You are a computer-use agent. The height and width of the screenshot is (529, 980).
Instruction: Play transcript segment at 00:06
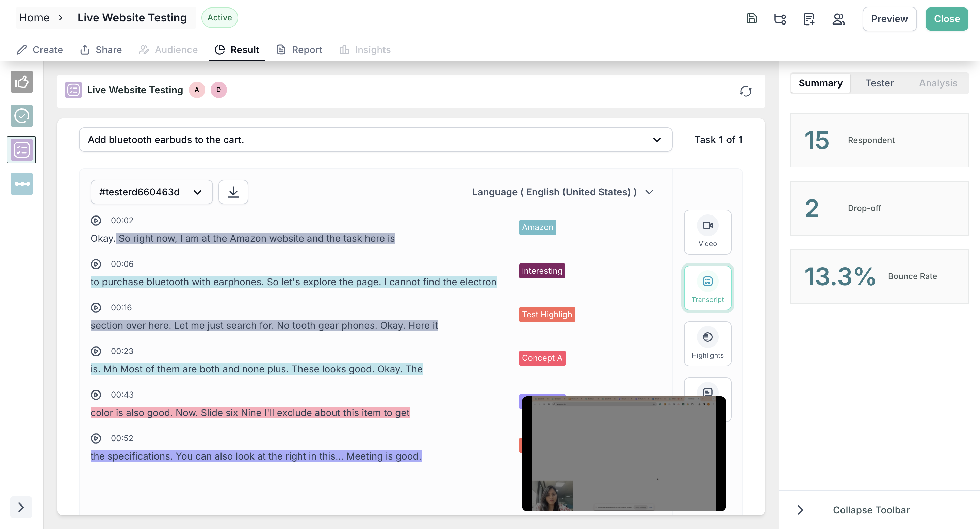(x=96, y=264)
